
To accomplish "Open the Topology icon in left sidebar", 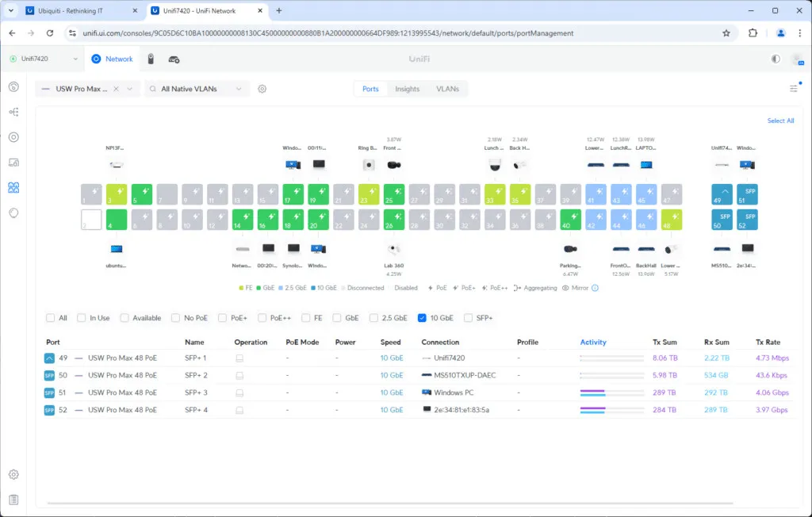I will 13,112.
